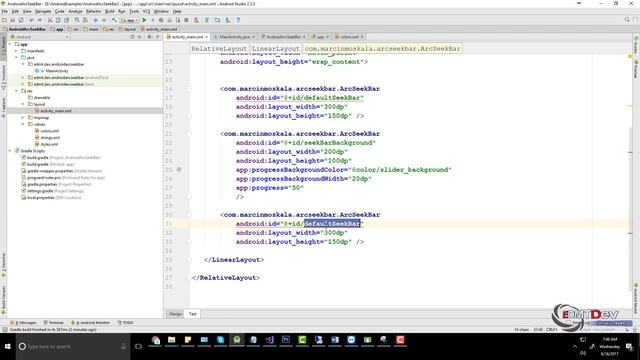
Task: Open the File menu
Action: pyautogui.click(x=4, y=11)
